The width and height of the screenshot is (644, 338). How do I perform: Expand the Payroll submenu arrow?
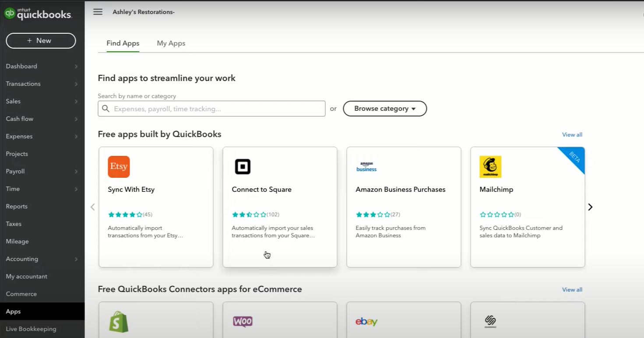coord(76,171)
